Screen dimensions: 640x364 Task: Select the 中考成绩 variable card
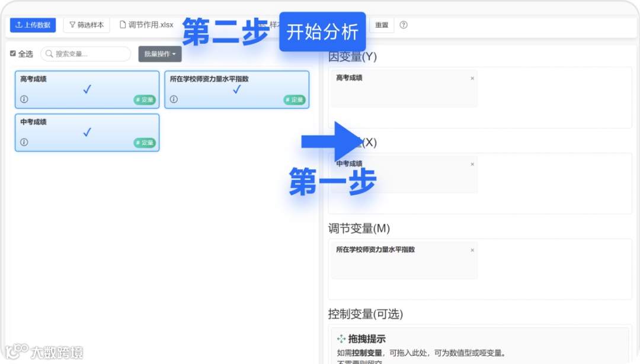[x=87, y=133]
